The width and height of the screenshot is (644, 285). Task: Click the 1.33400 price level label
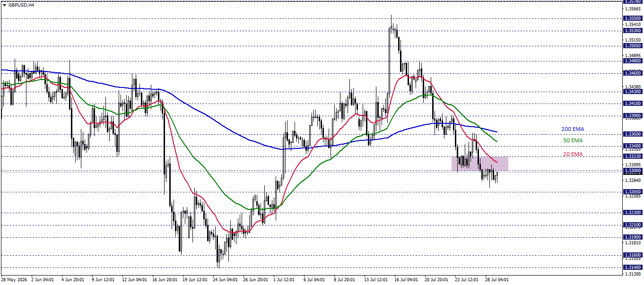(633, 146)
